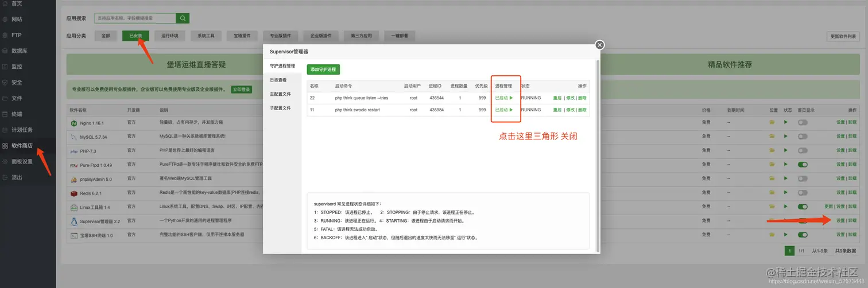The height and width of the screenshot is (288, 868).
Task: Select the 全部 category filter
Action: pos(106,36)
